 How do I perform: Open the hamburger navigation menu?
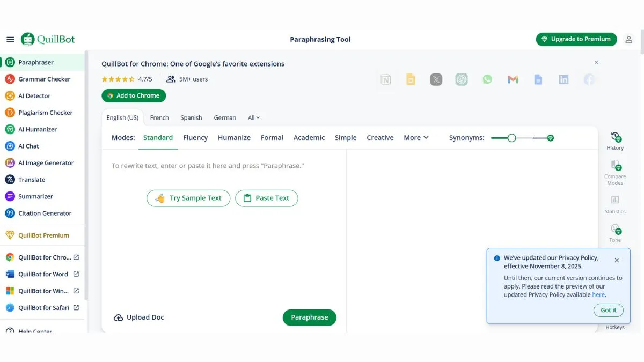(10, 39)
